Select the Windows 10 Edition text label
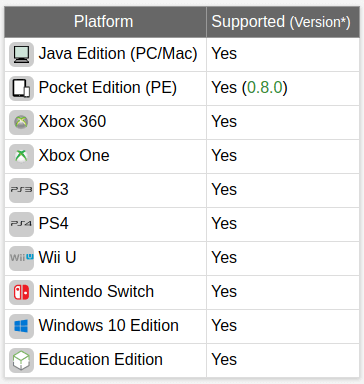364x384 pixels. pos(109,325)
